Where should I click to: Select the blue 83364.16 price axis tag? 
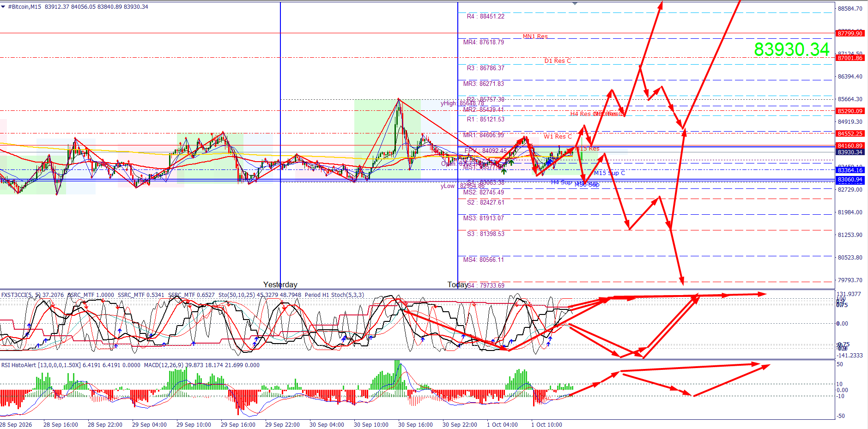(x=850, y=170)
